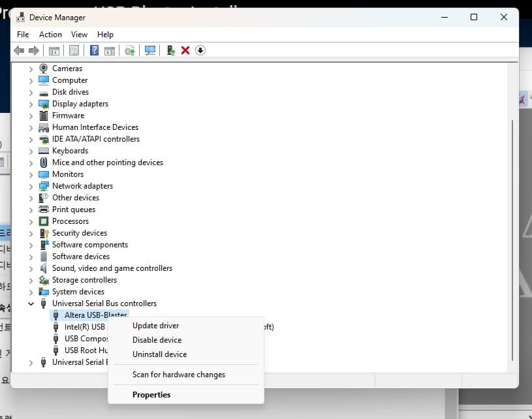The image size is (532, 419).
Task: Maximize the Device Manager window
Action: (x=474, y=17)
